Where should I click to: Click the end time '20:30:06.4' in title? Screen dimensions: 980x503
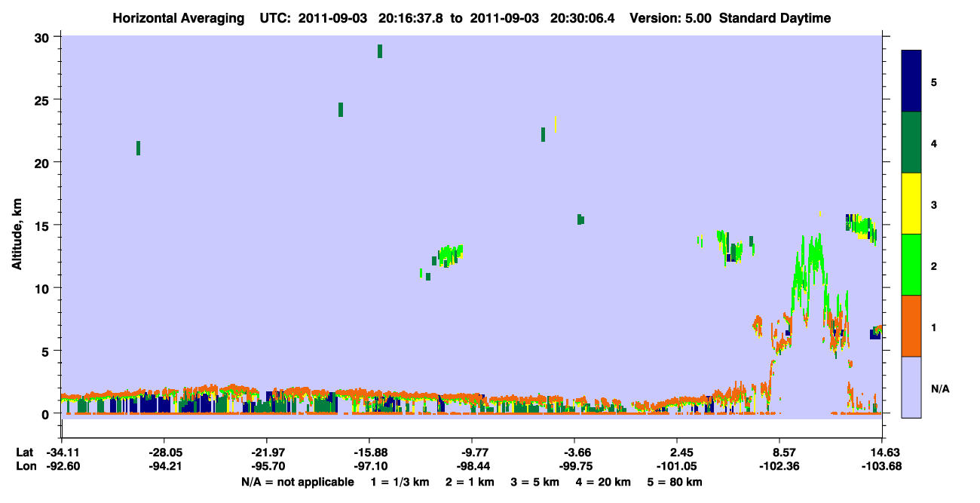[x=581, y=18]
